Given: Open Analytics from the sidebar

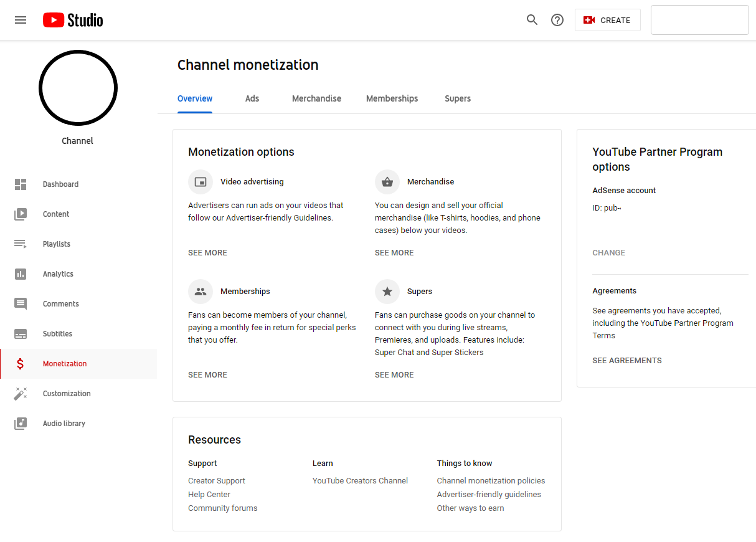Looking at the screenshot, I should [58, 274].
